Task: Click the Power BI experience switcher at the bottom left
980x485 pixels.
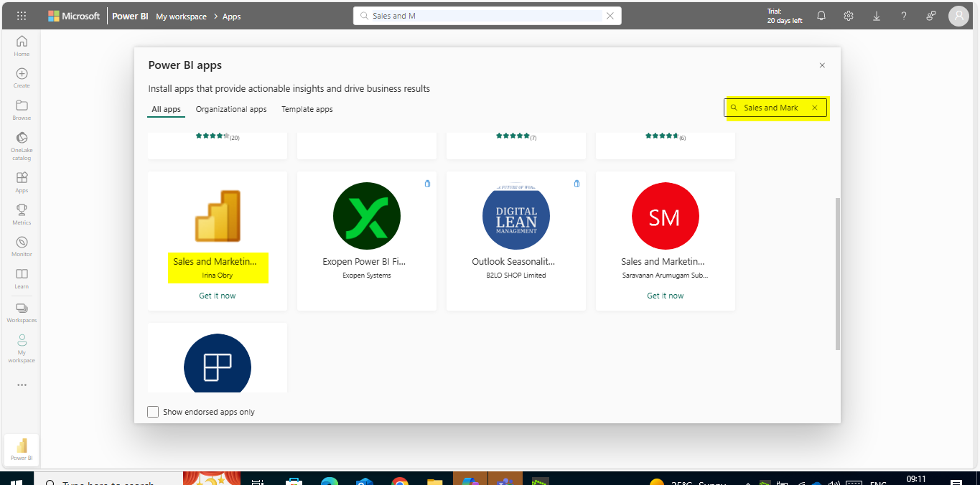Action: [x=22, y=450]
